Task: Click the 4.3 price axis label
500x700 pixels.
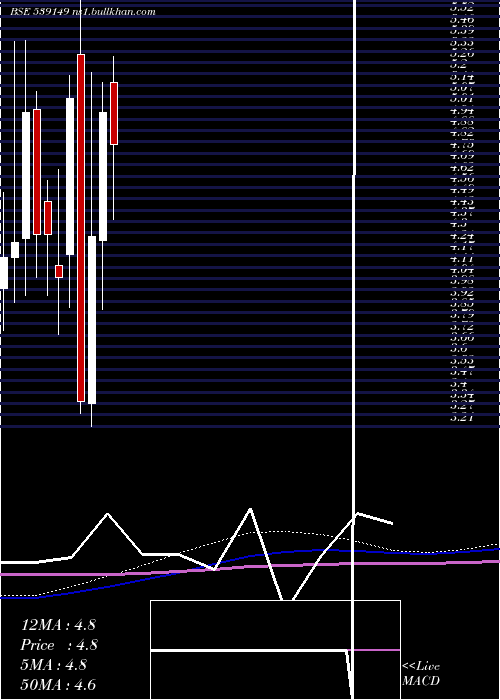Action: tap(458, 225)
